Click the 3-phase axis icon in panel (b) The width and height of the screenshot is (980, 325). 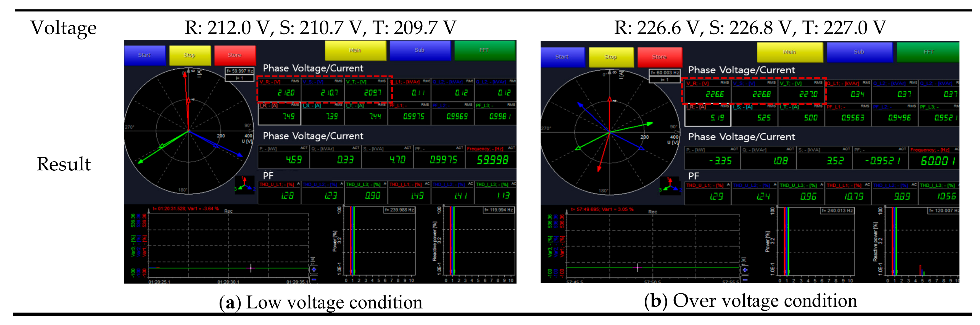pyautogui.click(x=670, y=186)
